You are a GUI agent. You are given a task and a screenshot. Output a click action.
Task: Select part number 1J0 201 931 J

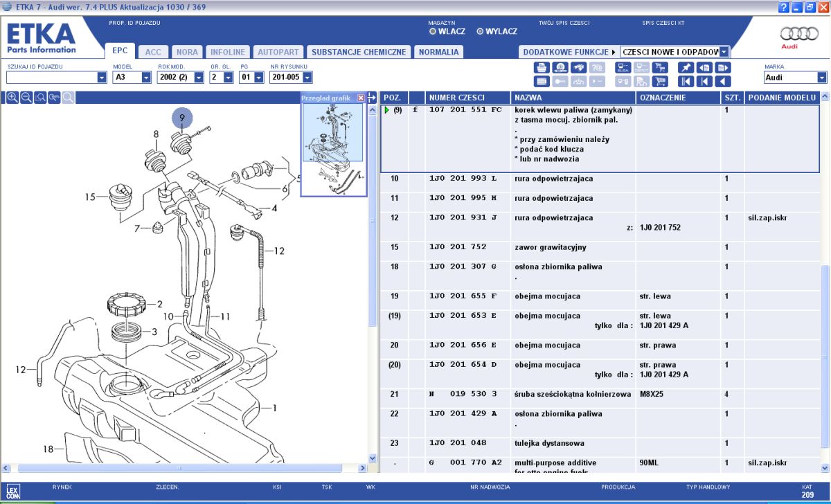[x=463, y=218]
